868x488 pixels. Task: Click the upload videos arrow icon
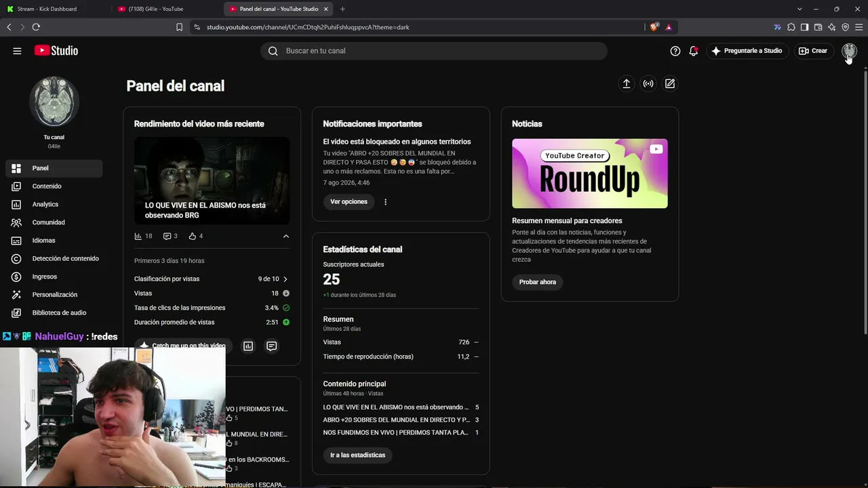[x=627, y=83]
